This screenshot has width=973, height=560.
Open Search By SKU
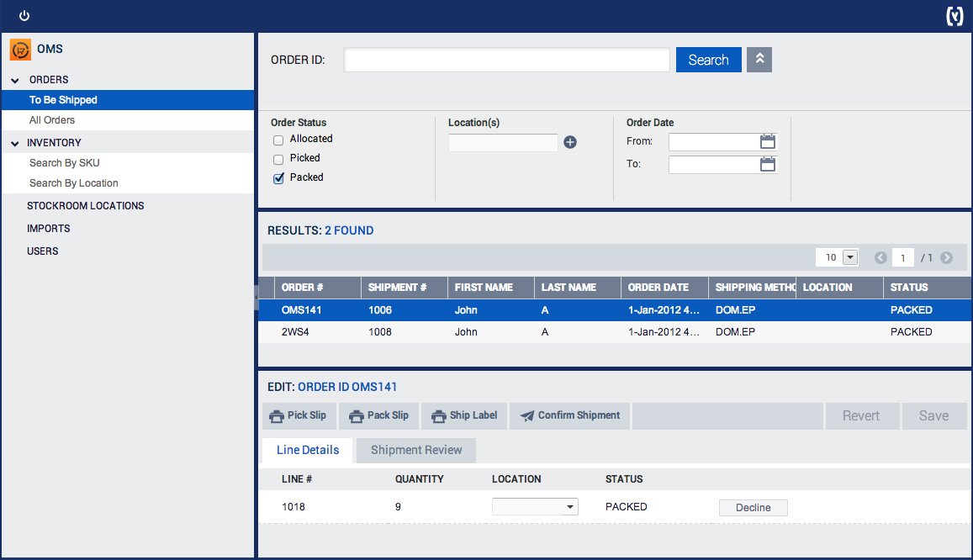click(x=128, y=163)
